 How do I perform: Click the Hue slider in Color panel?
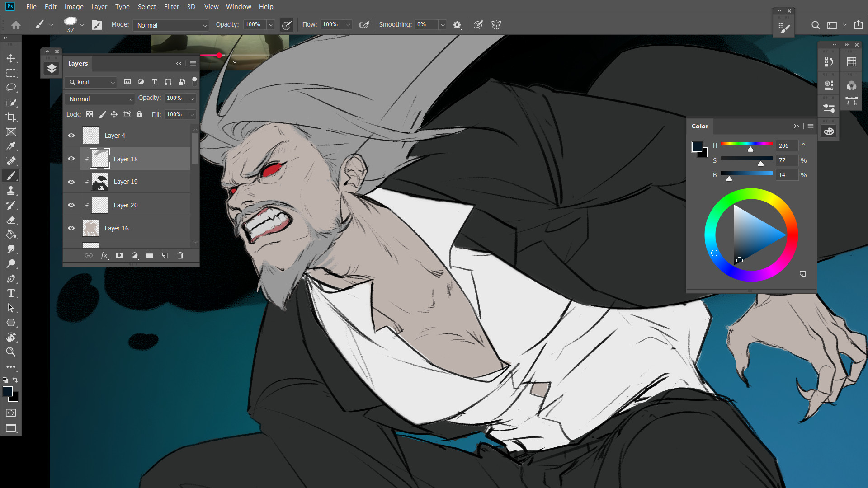(747, 144)
